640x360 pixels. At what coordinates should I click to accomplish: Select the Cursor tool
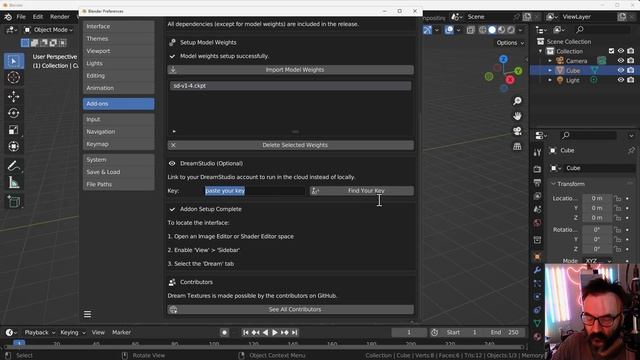(14, 78)
